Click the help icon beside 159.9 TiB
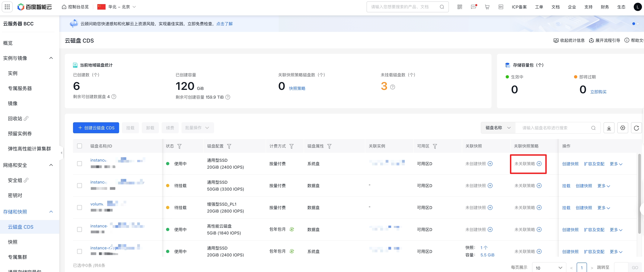The height and width of the screenshot is (272, 644). click(228, 97)
